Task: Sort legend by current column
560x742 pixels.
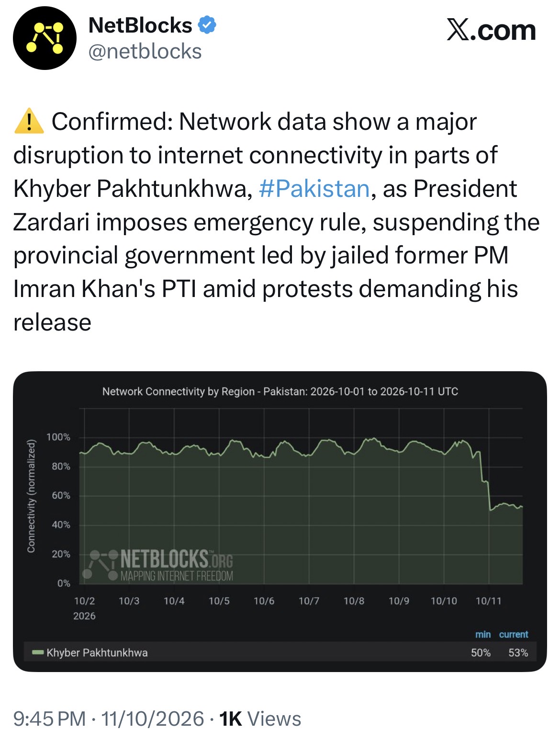Action: click(x=514, y=634)
